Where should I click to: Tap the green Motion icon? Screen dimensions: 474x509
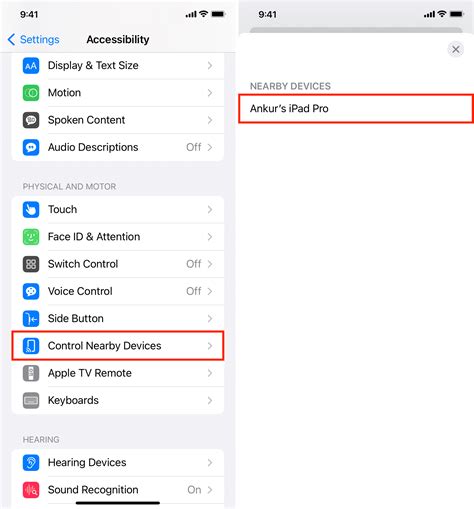pyautogui.click(x=31, y=93)
